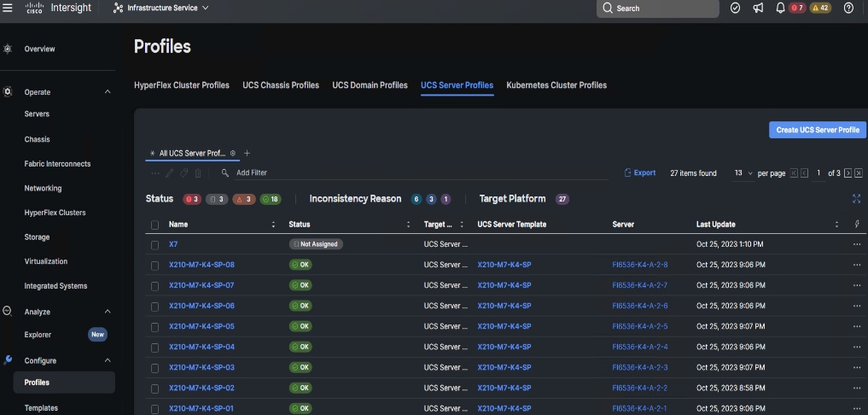Sort by the Target Platform column
The image size is (868, 415).
pos(462,225)
